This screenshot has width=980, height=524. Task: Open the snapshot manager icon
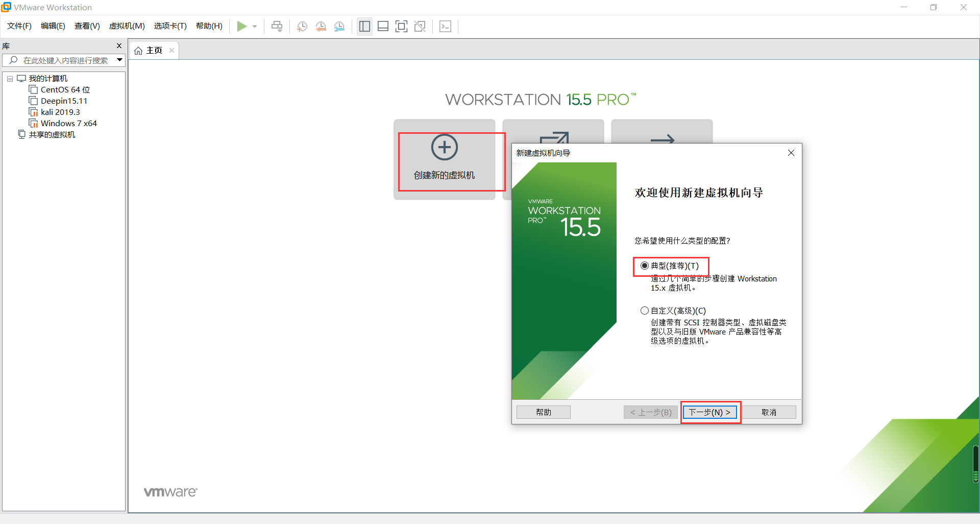point(339,27)
